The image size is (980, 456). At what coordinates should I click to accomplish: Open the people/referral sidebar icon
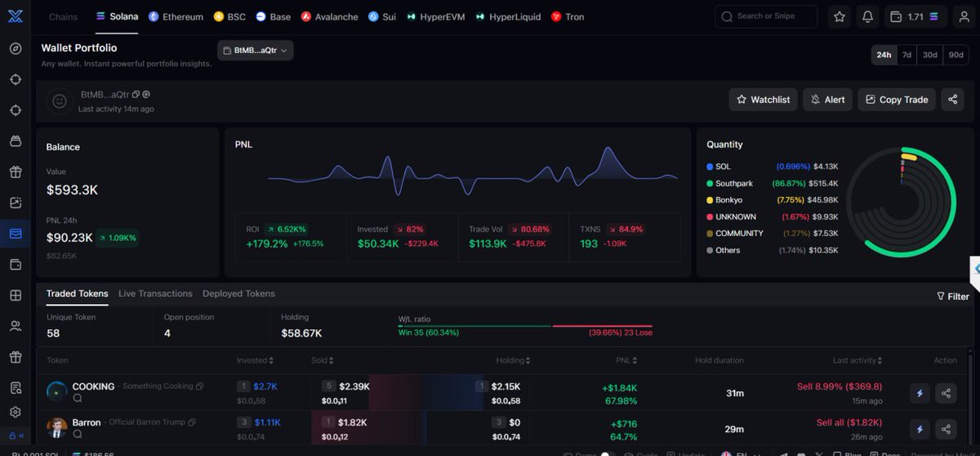click(15, 326)
